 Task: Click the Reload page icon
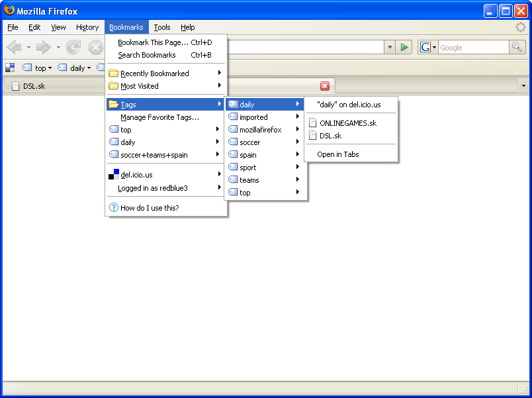tap(73, 47)
